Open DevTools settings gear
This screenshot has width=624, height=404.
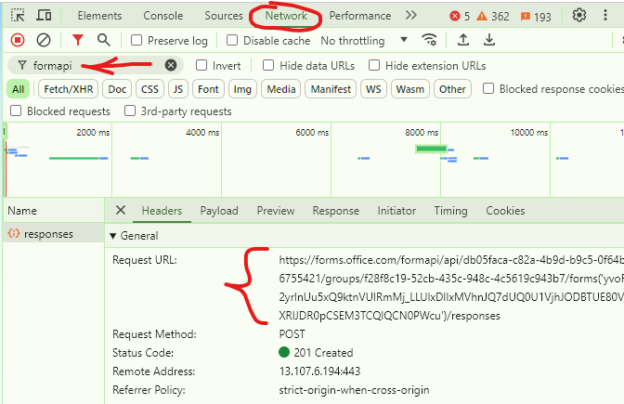click(579, 16)
